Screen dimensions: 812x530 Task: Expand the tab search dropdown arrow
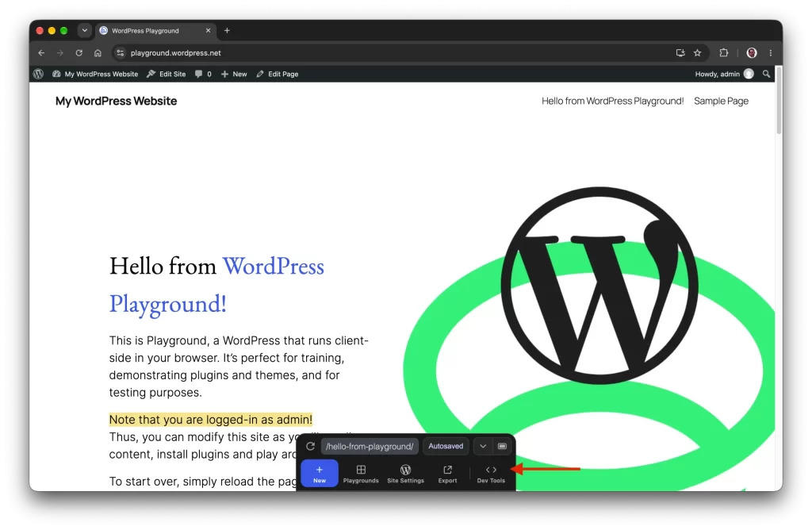point(84,31)
